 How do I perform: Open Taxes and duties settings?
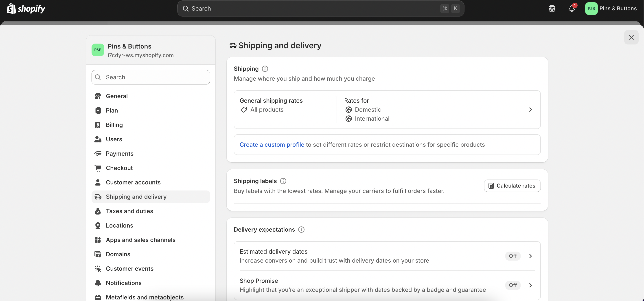point(129,211)
